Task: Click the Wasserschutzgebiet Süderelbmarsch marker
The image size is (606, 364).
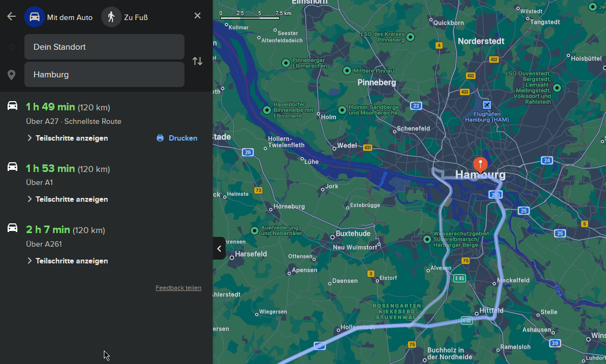Action: click(427, 239)
